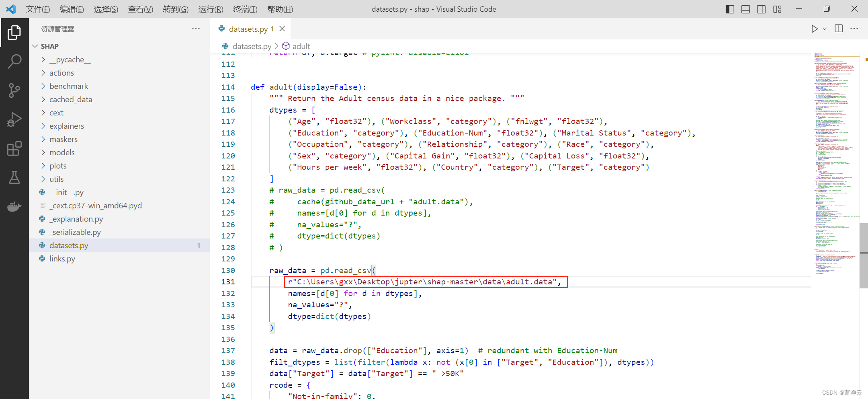The width and height of the screenshot is (868, 399).
Task: Expand the __pycache__ folder
Action: coord(119,60)
